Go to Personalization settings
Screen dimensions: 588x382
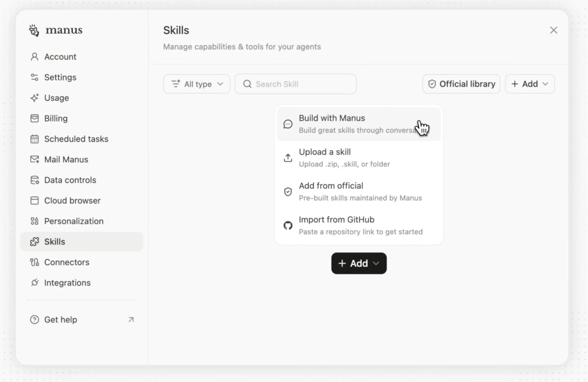(x=82, y=221)
